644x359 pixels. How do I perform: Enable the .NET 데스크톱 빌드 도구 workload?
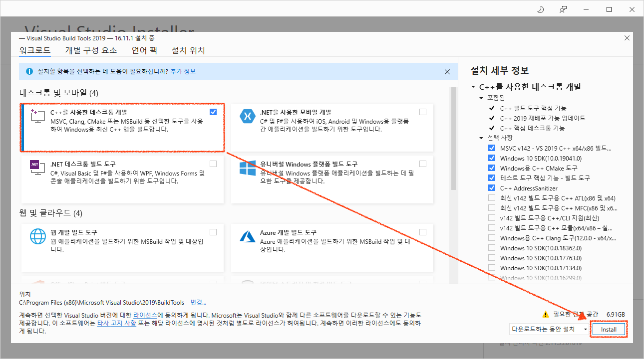click(x=214, y=164)
